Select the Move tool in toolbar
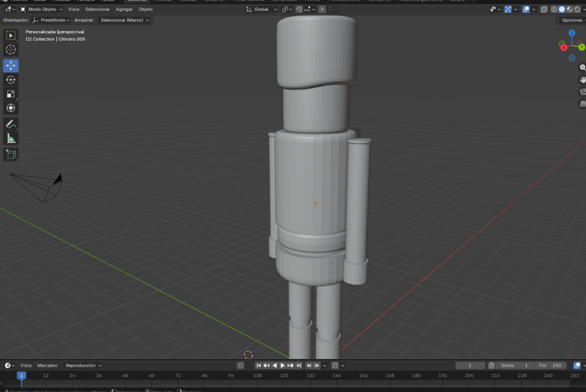Viewport: 586px width, 392px height. (11, 65)
